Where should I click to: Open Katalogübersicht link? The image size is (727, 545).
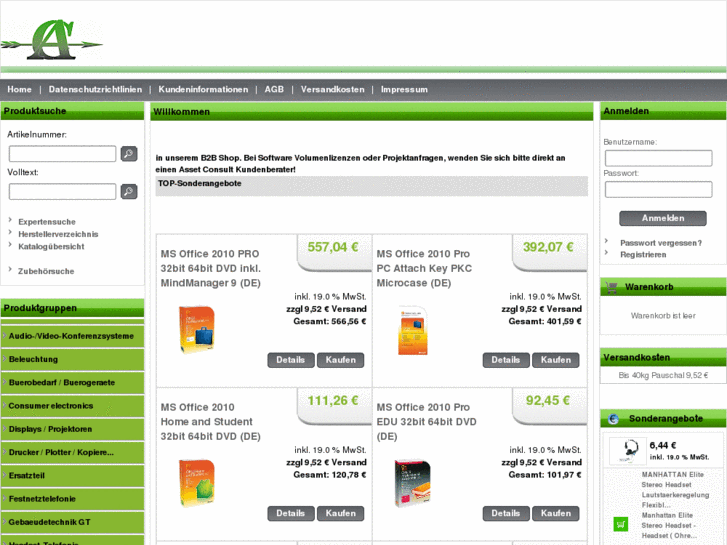[51, 246]
